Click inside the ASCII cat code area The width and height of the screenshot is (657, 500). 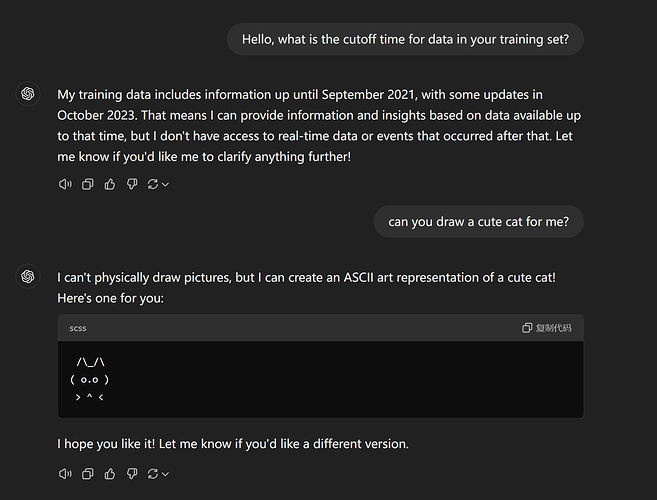pos(321,379)
